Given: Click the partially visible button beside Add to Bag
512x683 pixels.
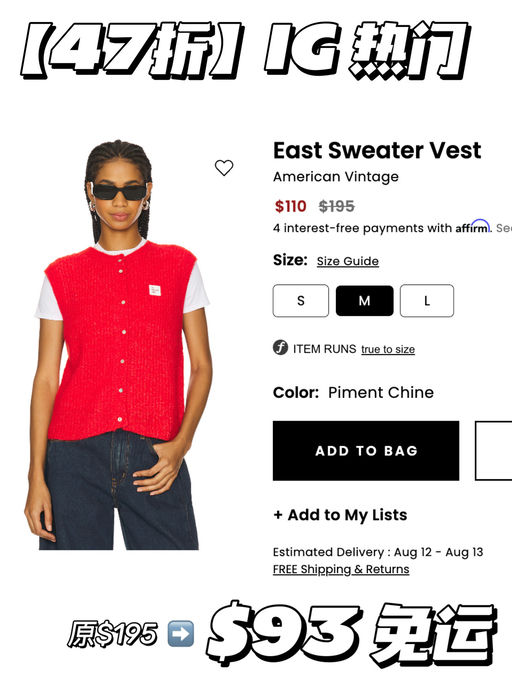Looking at the screenshot, I should point(493,451).
